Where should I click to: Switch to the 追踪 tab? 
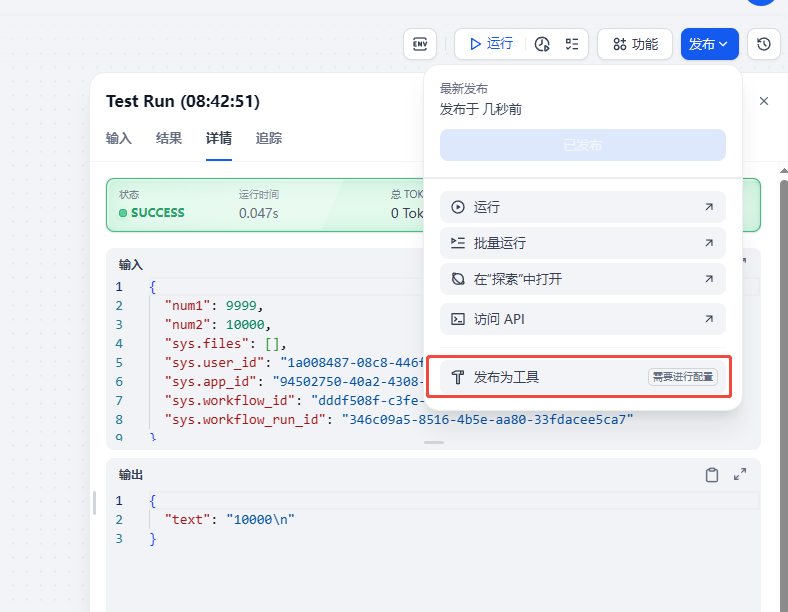point(269,138)
